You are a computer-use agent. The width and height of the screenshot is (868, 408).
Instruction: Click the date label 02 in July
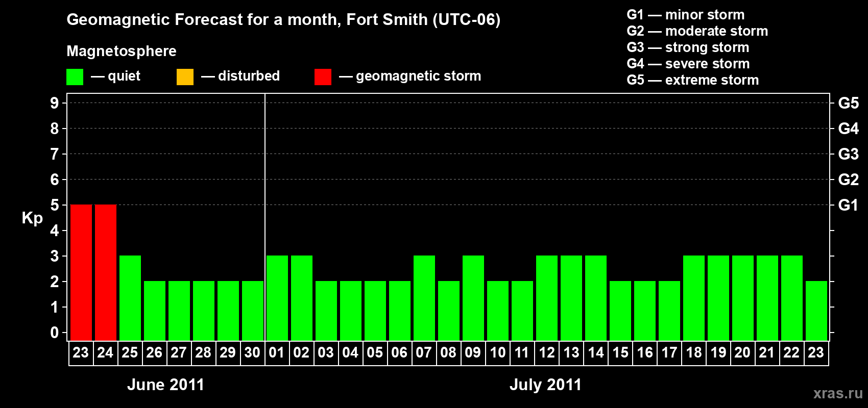301,352
